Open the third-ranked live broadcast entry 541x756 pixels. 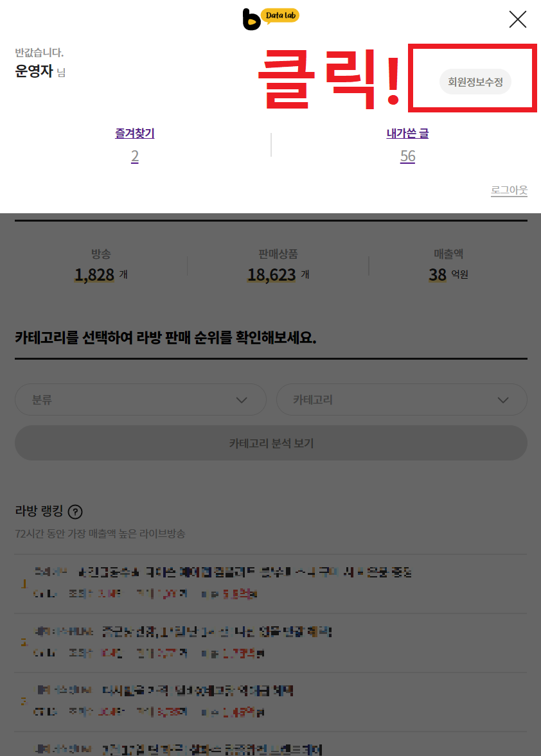(x=270, y=702)
